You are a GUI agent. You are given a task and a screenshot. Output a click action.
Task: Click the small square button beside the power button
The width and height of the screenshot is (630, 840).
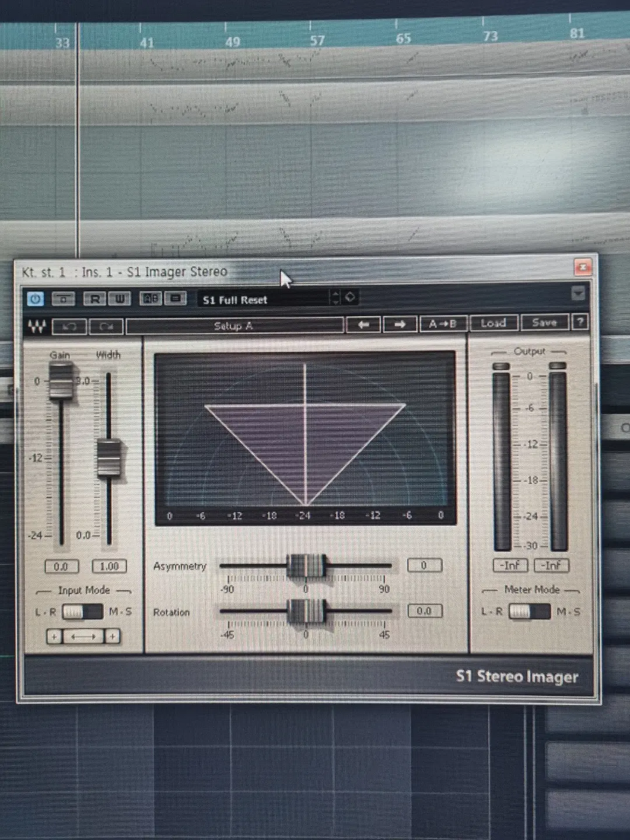point(64,299)
